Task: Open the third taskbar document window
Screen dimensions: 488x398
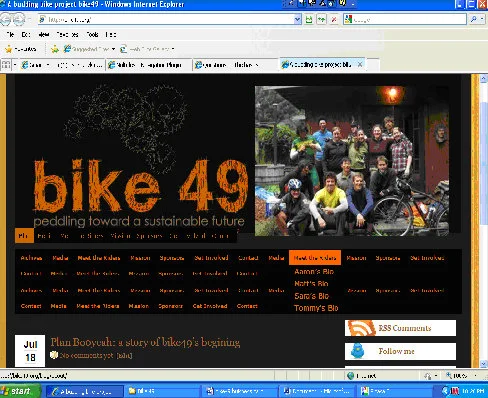Action: (x=240, y=391)
